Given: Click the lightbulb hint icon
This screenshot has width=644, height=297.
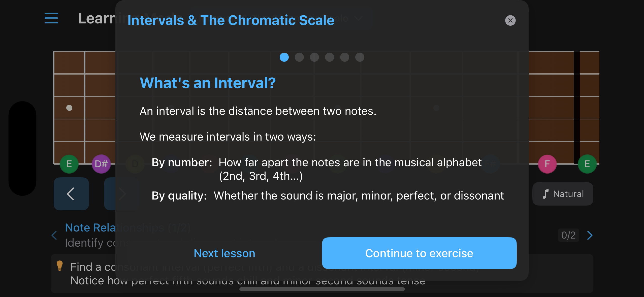Looking at the screenshot, I should (x=60, y=266).
